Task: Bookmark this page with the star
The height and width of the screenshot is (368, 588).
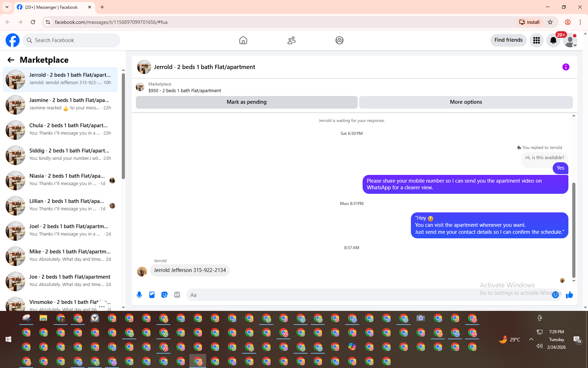Action: tap(550, 22)
